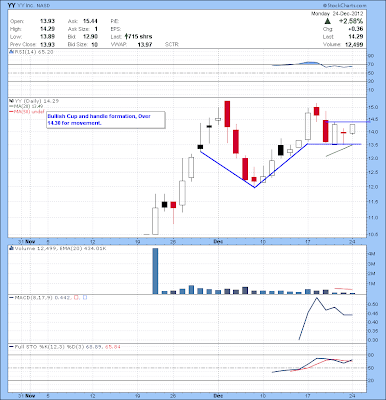Screen dimensions: 386x400
Task: Click the candlestick icon before "YY (Daily)"
Action: pos(11,101)
